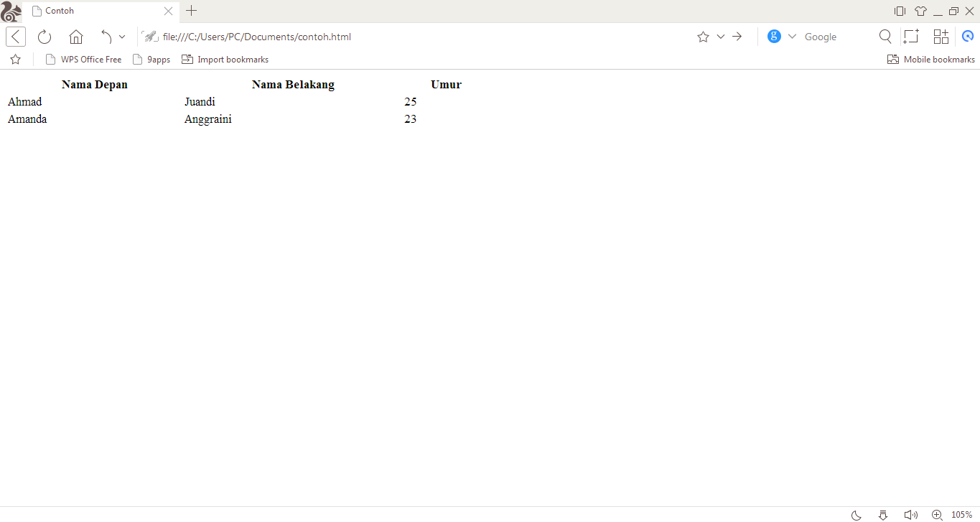
Task: Open page zoom with magnifier icon
Action: point(935,515)
